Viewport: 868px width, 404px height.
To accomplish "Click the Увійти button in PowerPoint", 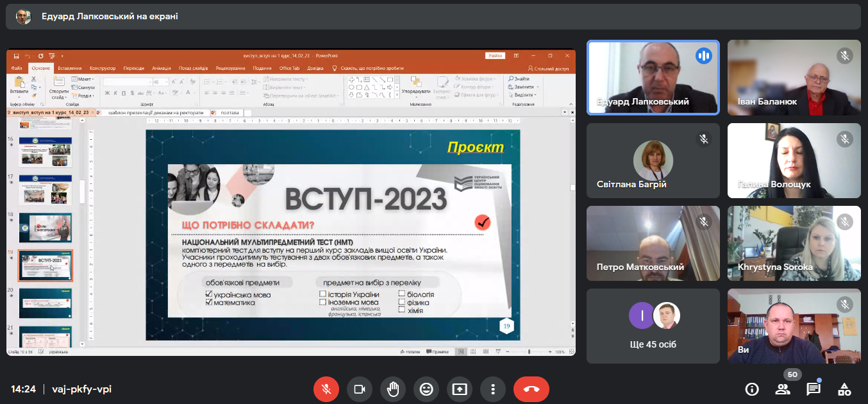I will [495, 56].
